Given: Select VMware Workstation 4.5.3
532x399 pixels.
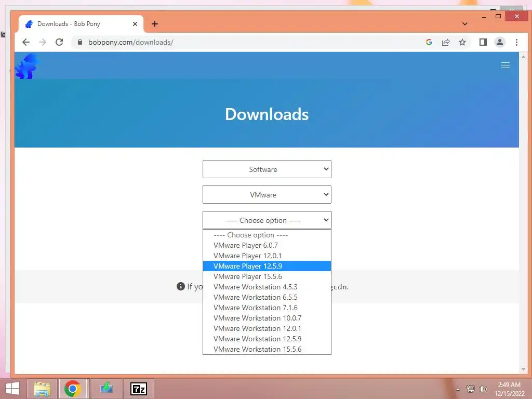Looking at the screenshot, I should 267,287.
